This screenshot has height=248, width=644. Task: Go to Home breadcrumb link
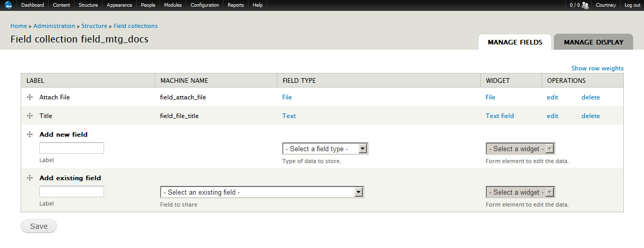tap(19, 26)
